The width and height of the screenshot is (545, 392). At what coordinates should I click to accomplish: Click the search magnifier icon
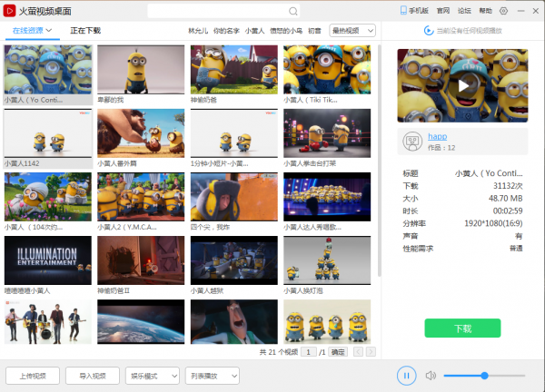click(x=293, y=12)
